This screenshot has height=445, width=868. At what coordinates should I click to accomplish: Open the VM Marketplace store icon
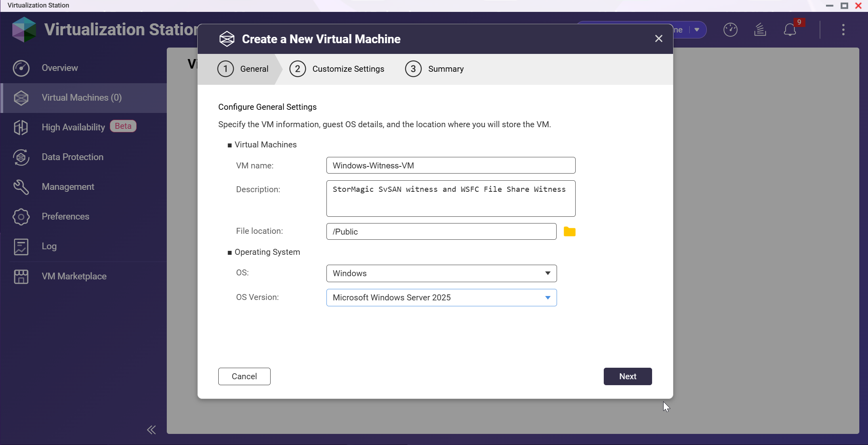click(21, 277)
